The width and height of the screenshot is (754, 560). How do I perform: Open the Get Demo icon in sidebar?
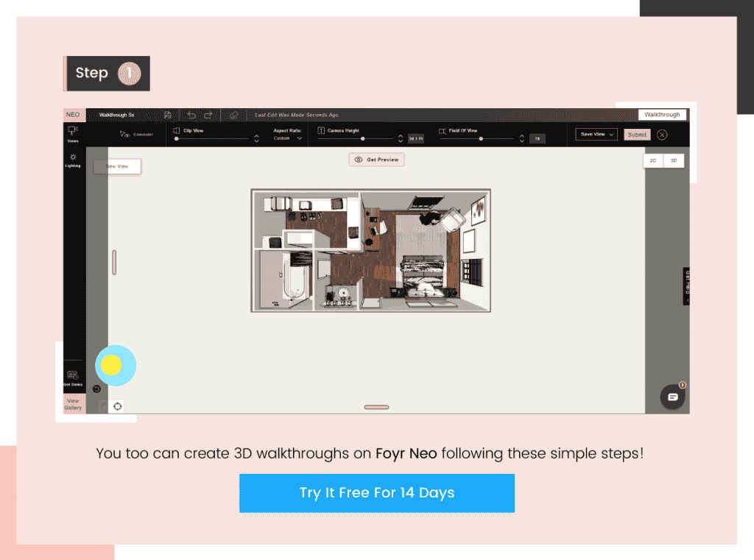72,374
